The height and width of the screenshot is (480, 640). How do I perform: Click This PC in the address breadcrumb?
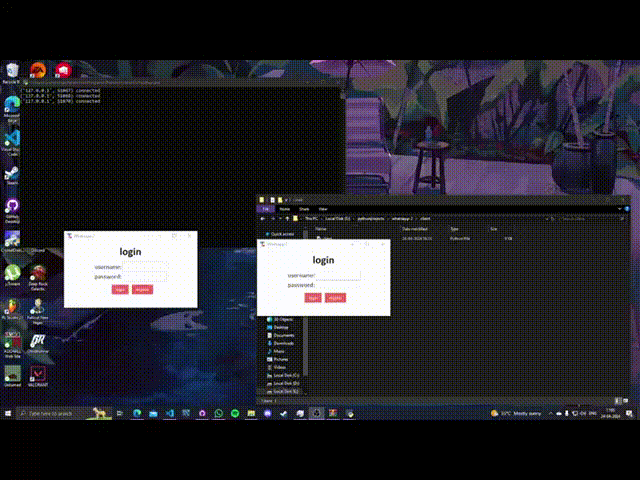pos(311,219)
